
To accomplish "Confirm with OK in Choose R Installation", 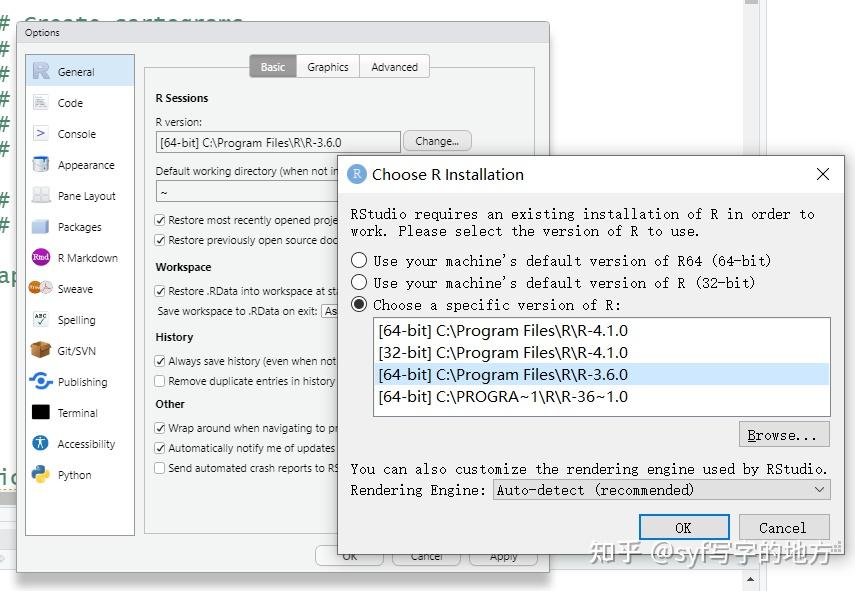I will pyautogui.click(x=684, y=527).
